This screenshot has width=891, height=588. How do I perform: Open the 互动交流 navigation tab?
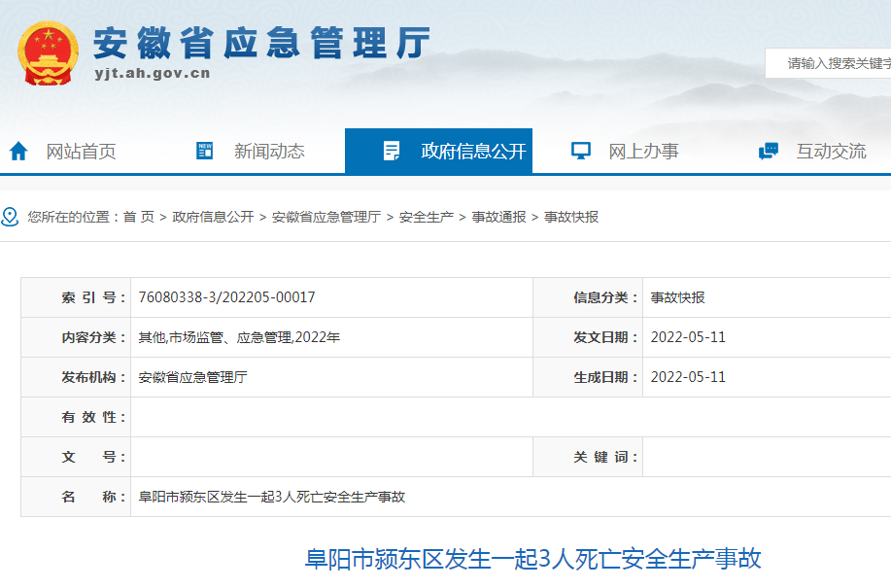tap(831, 151)
